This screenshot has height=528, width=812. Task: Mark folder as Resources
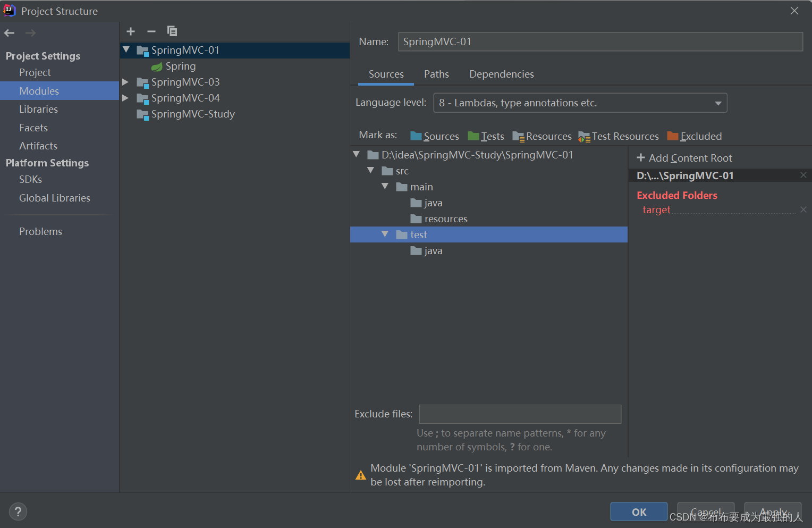(x=542, y=136)
